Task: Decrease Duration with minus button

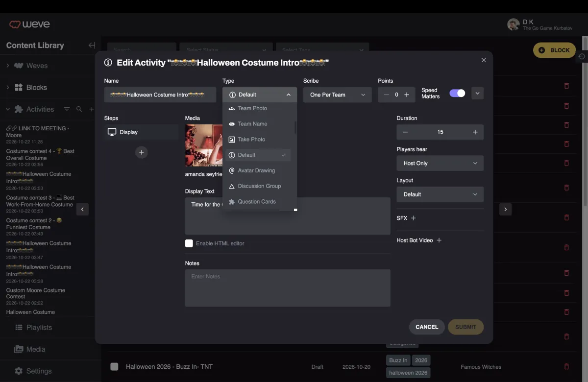Action: click(405, 132)
